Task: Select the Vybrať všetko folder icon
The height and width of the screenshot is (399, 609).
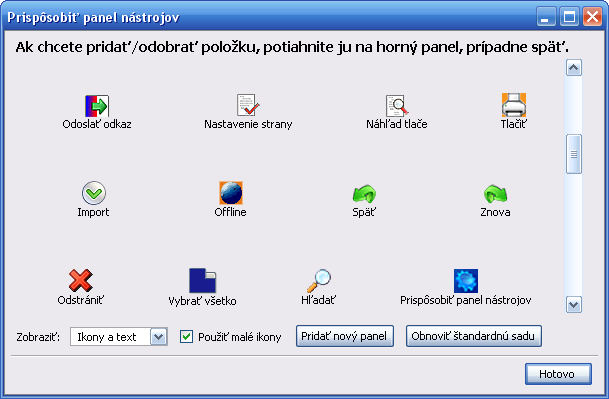Action: pos(202,281)
